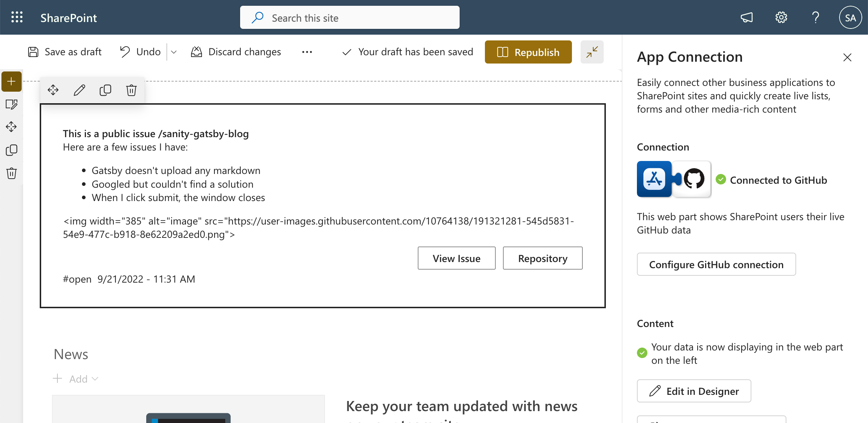Delete web part with toolbar trash icon
Viewport: 868px width, 423px height.
click(131, 90)
